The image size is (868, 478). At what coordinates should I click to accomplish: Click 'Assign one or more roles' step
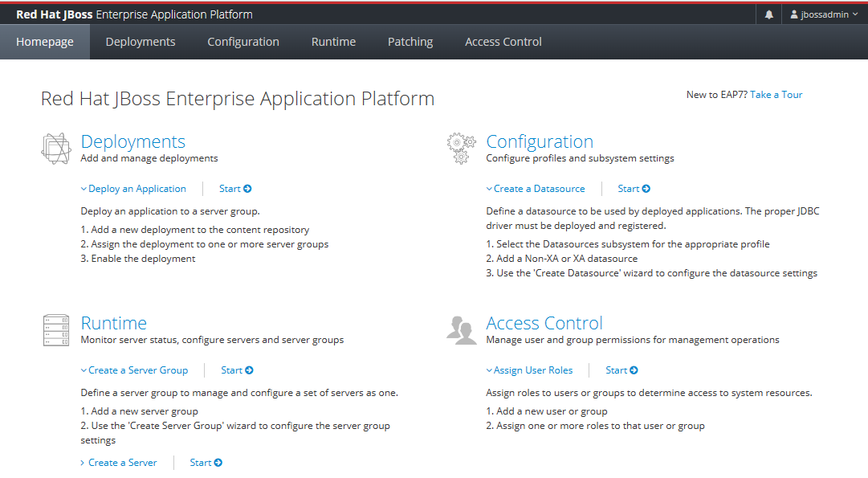[x=595, y=426]
